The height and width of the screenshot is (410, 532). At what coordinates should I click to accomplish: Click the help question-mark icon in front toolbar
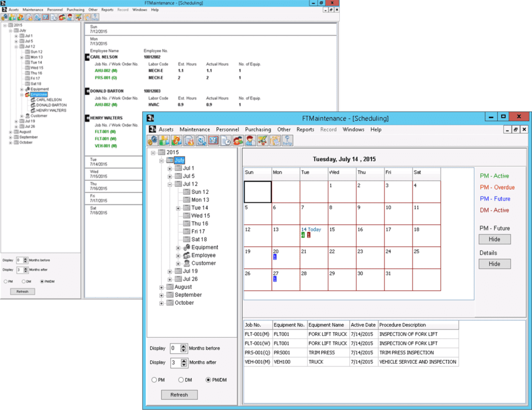pyautogui.click(x=287, y=140)
